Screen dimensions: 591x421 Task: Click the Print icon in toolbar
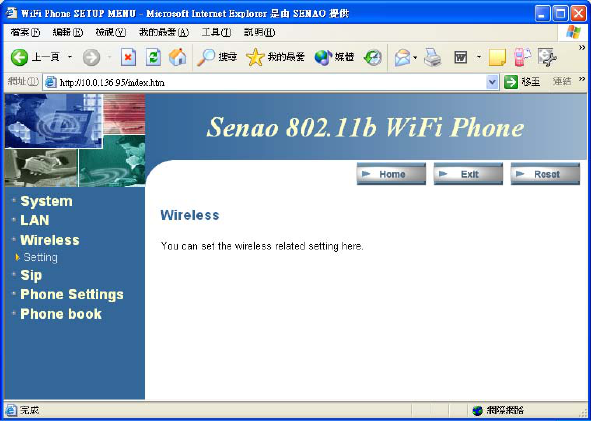click(432, 58)
